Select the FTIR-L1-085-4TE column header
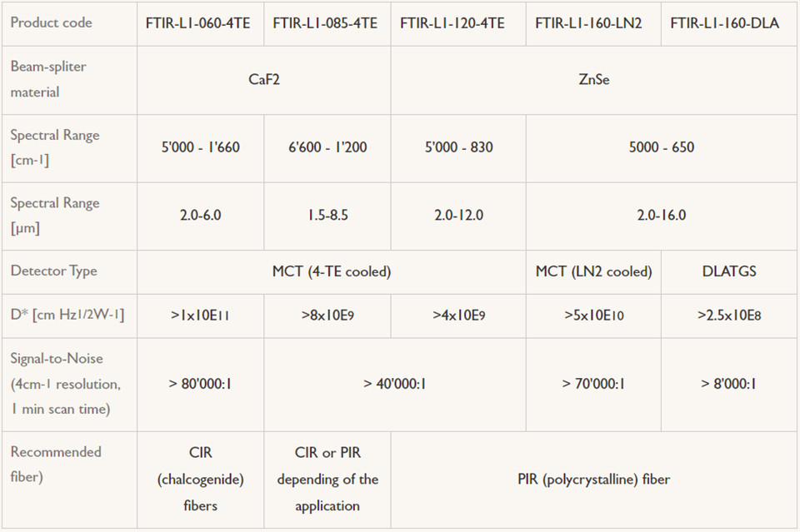The height and width of the screenshot is (532, 800). coord(326,22)
